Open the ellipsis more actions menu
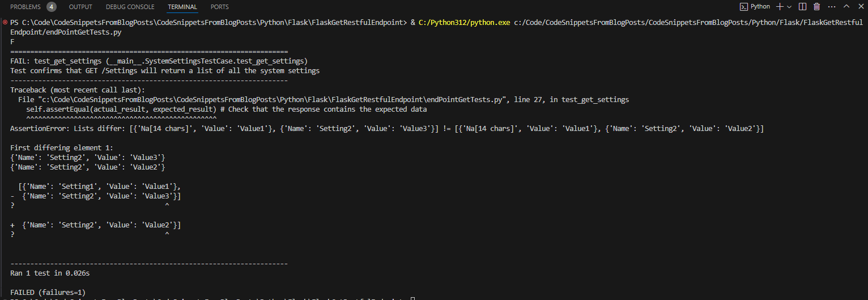Image resolution: width=868 pixels, height=300 pixels. coord(831,7)
